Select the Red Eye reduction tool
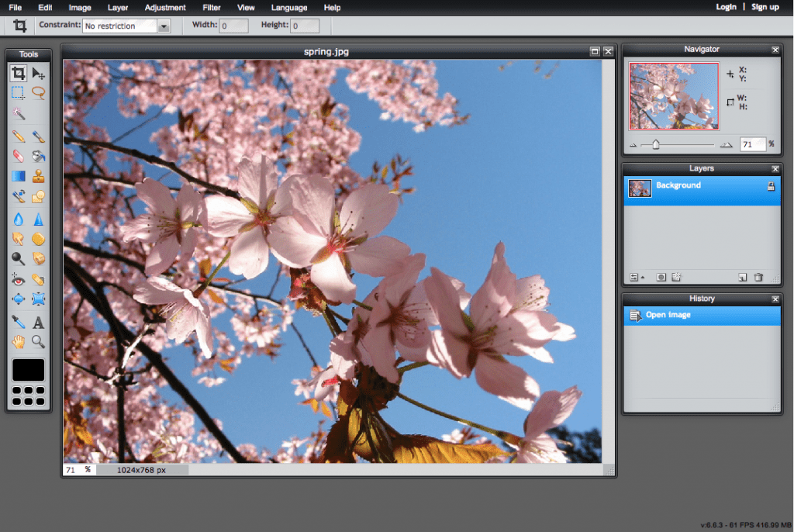Viewport: 794px width, 532px height. coord(18,278)
